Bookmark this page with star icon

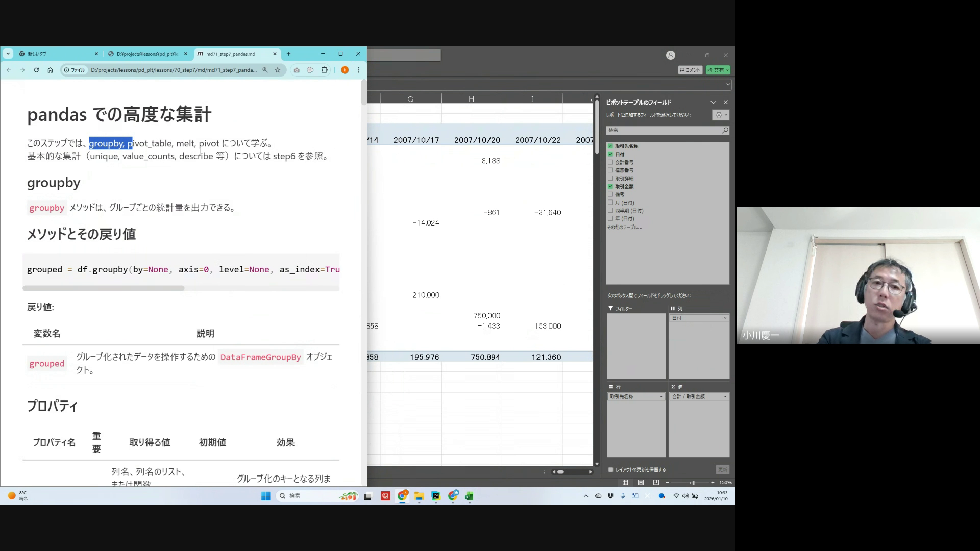tap(278, 70)
